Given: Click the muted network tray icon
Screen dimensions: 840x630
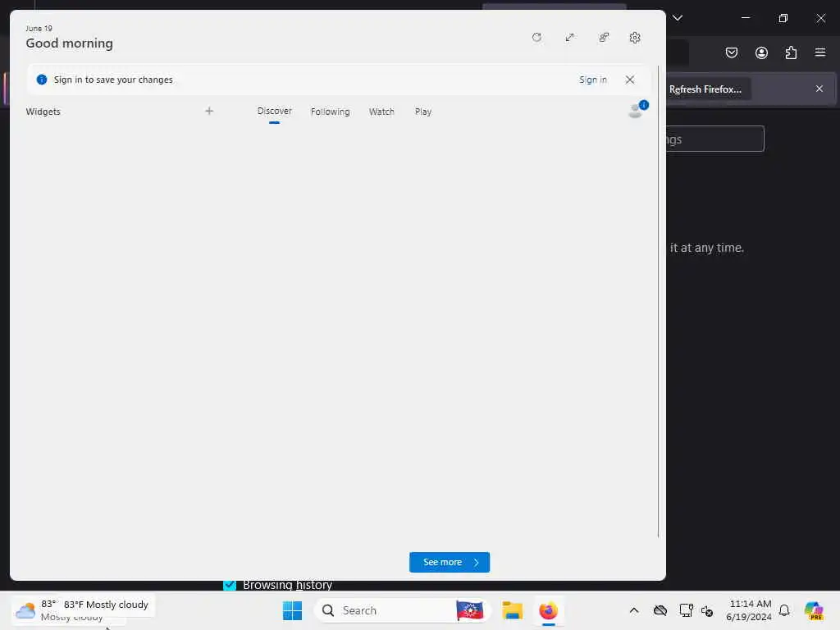Looking at the screenshot, I should (707, 610).
